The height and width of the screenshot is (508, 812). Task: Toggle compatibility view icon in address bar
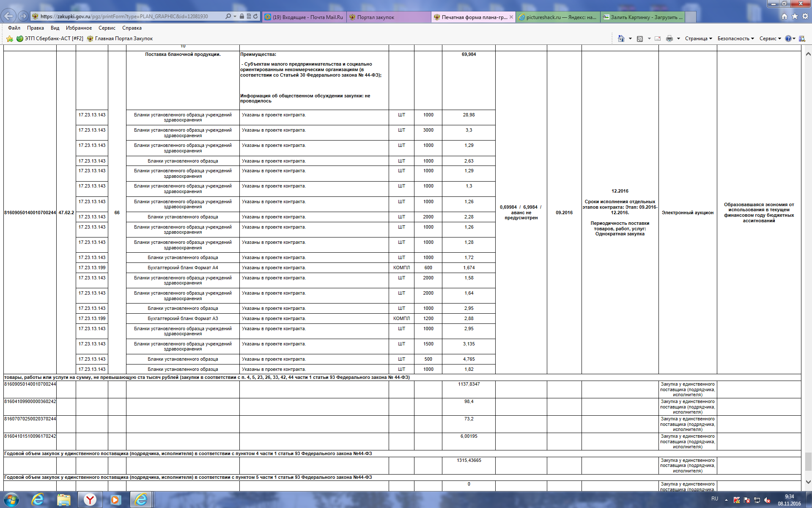(249, 16)
